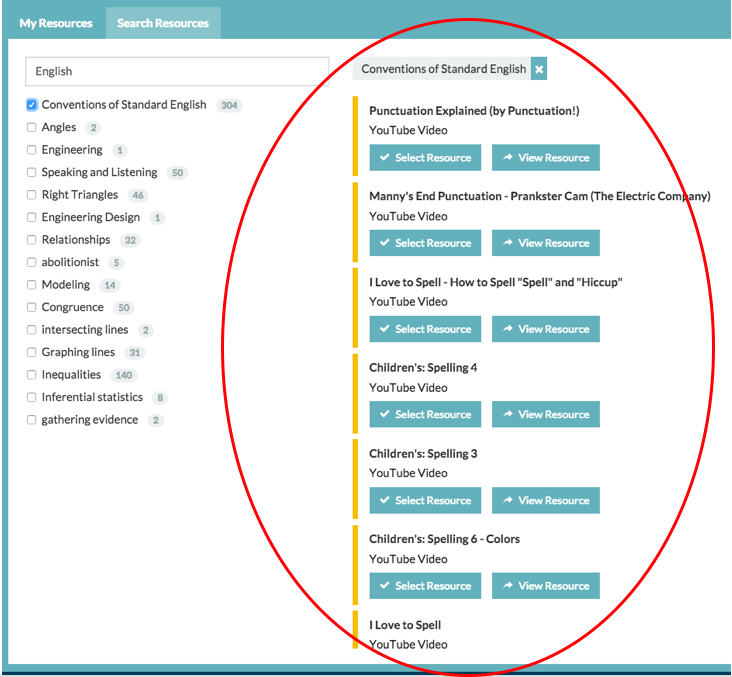Check the Speaking and Listening filter
The height and width of the screenshot is (677, 732).
(x=32, y=173)
